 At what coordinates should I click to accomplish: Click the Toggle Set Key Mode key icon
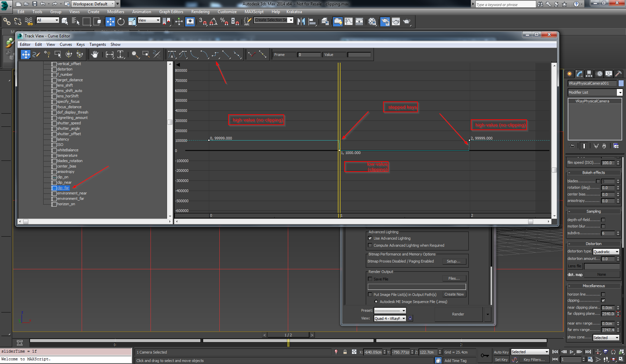tap(485, 355)
